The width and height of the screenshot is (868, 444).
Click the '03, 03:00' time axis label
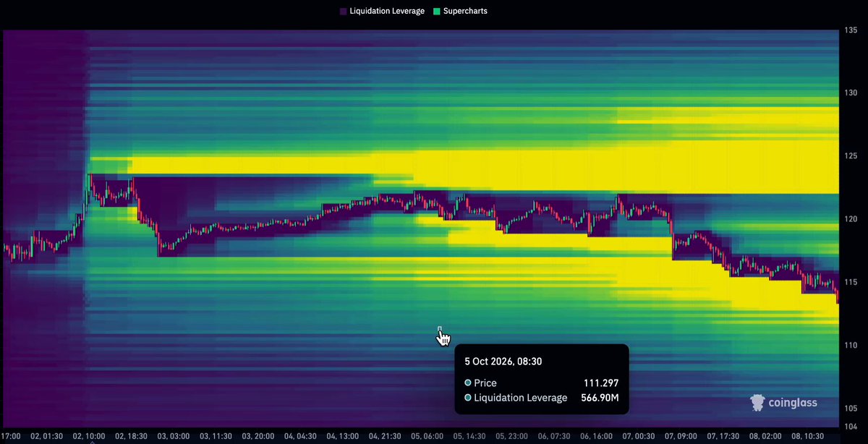click(174, 437)
